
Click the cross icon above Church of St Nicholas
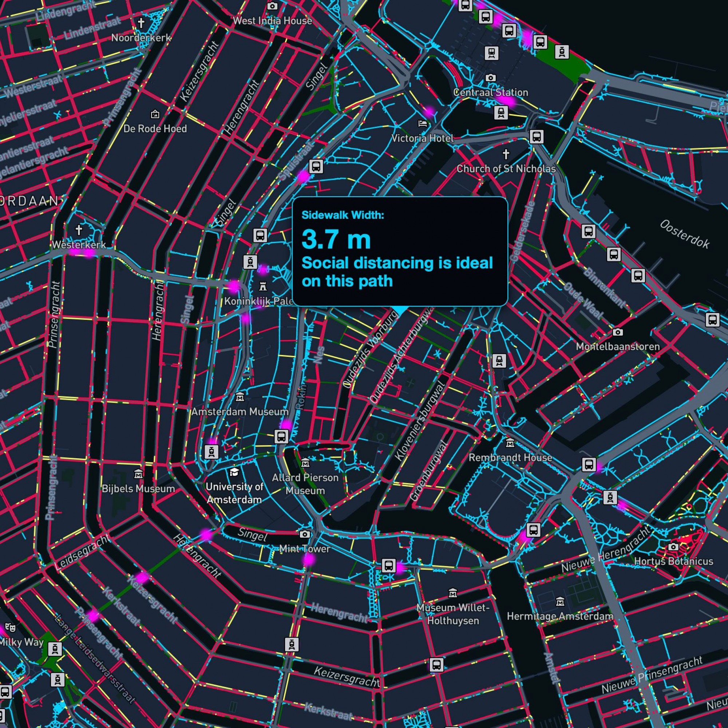[506, 154]
